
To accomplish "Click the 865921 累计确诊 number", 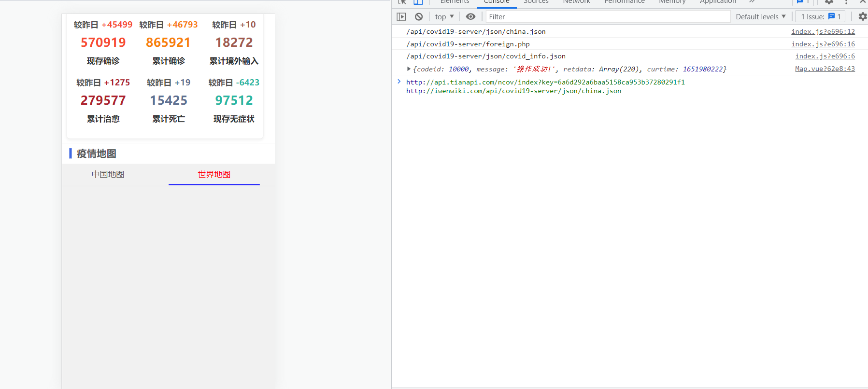I will [168, 42].
